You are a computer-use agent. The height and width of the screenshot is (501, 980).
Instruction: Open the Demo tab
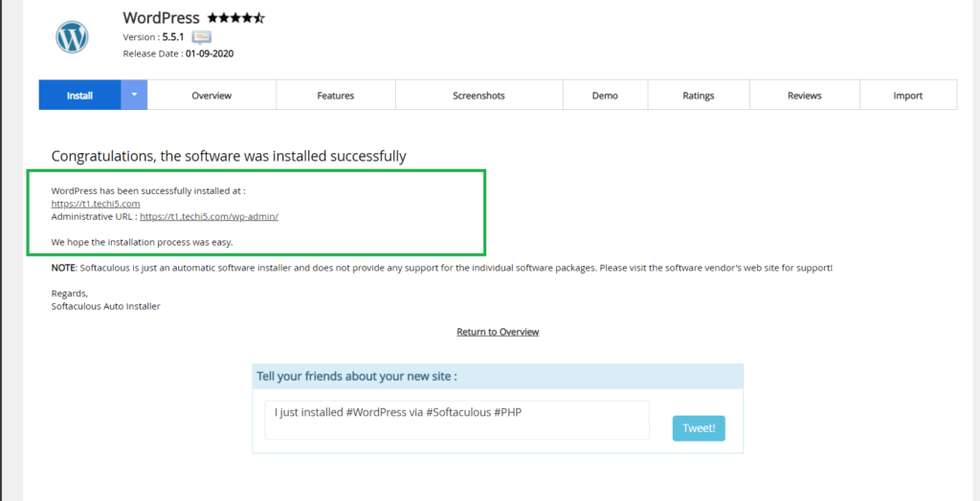point(605,96)
